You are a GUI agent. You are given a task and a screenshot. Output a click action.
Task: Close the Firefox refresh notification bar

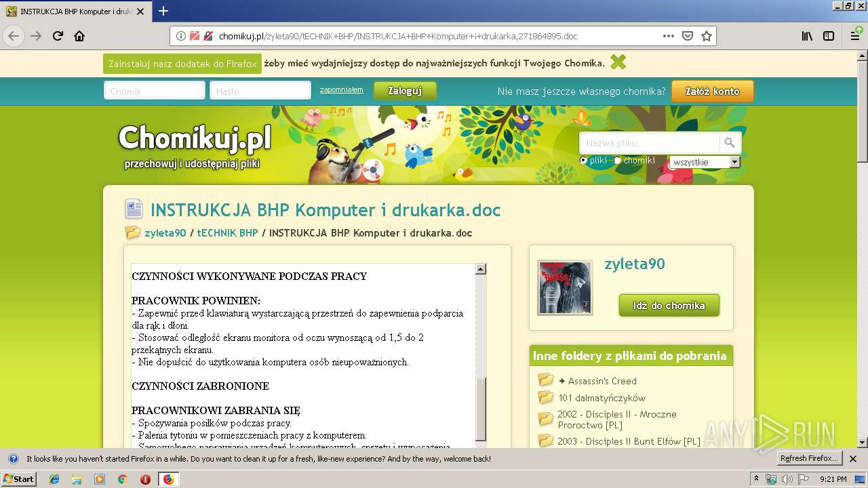853,458
